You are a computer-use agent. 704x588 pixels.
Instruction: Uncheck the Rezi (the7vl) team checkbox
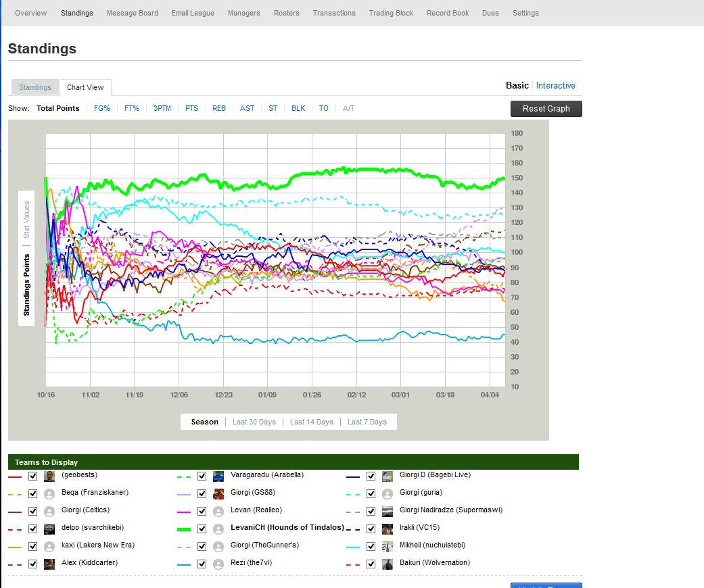pyautogui.click(x=202, y=564)
